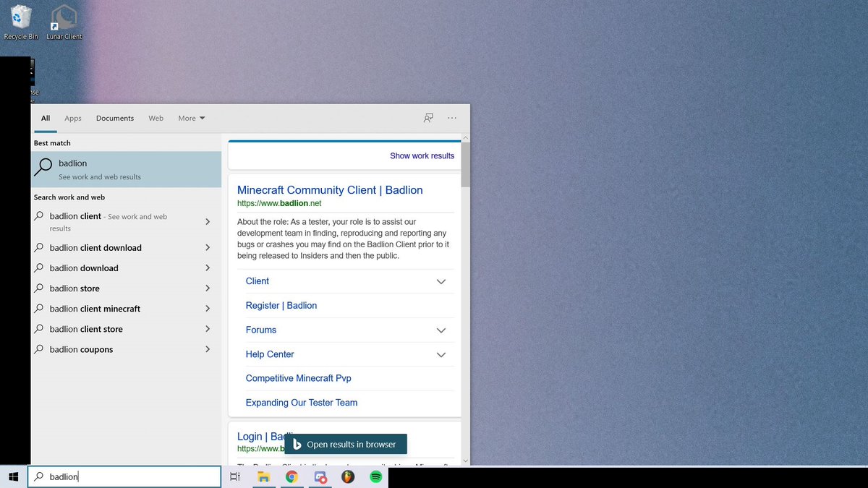The image size is (868, 488).
Task: Open the Lunar Client desktop shortcut
Action: point(64,22)
